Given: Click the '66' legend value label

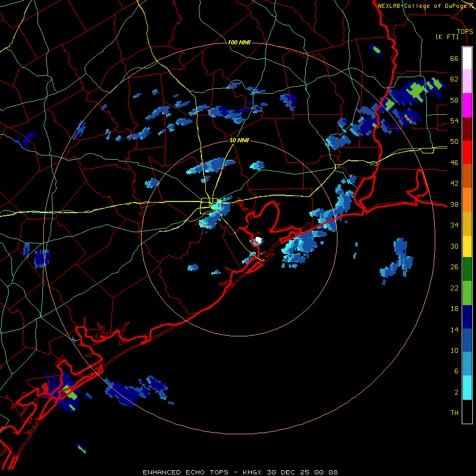Looking at the screenshot, I should tap(454, 59).
